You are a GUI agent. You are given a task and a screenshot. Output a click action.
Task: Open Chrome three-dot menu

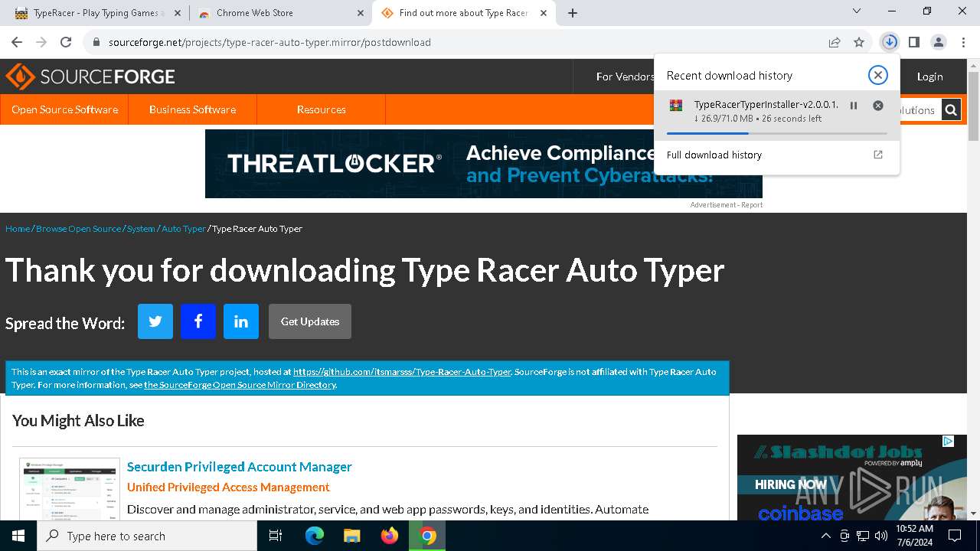tap(963, 42)
